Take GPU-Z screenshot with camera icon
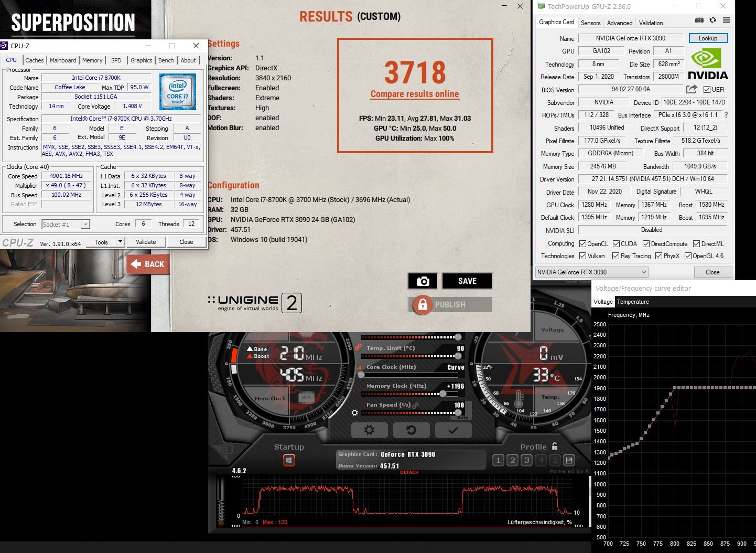This screenshot has width=756, height=553. (699, 20)
